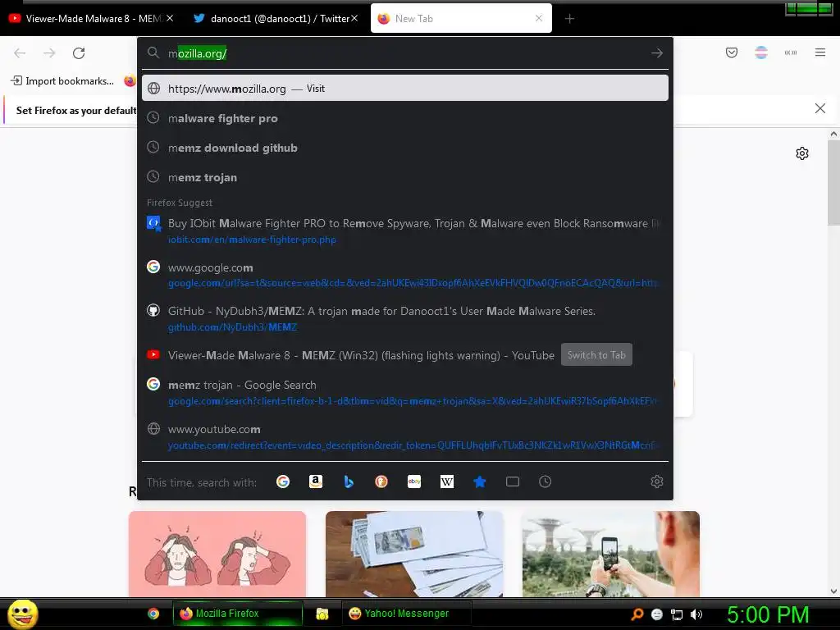
Task: Reload the current page
Action: 79,53
